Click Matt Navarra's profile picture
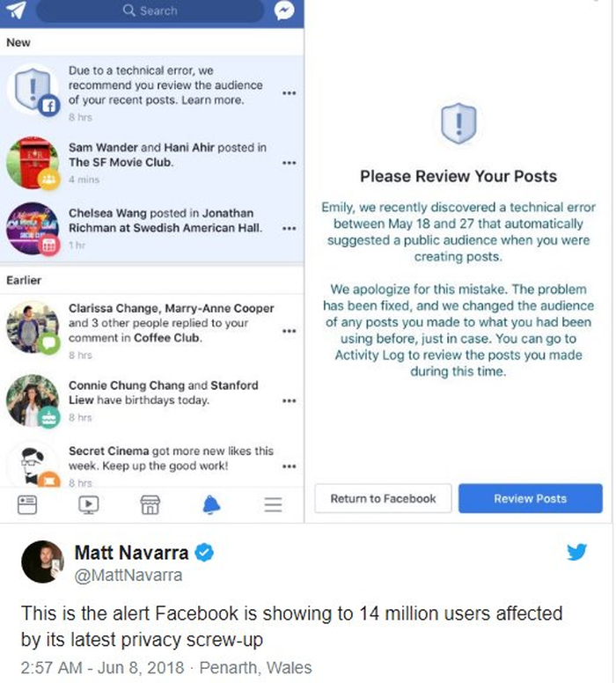Image resolution: width=616 pixels, height=683 pixels. click(x=40, y=562)
